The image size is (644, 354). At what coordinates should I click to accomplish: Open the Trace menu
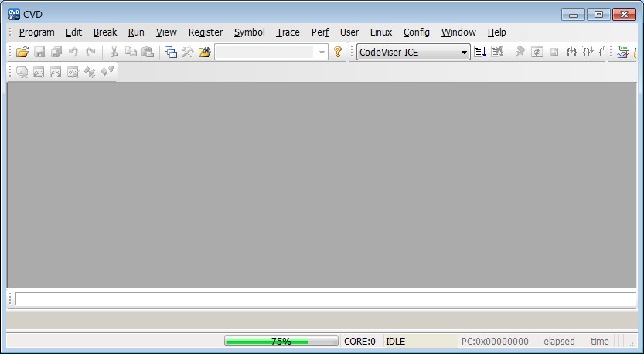[288, 32]
